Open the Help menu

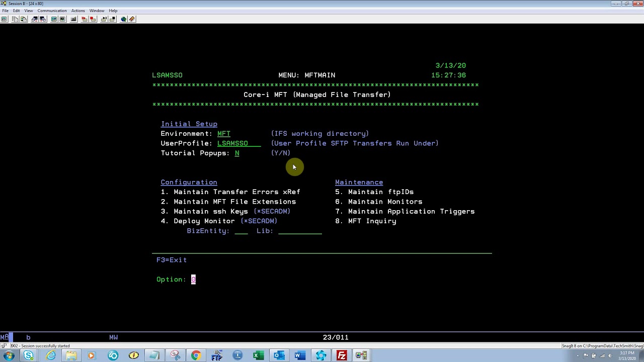coord(113,11)
